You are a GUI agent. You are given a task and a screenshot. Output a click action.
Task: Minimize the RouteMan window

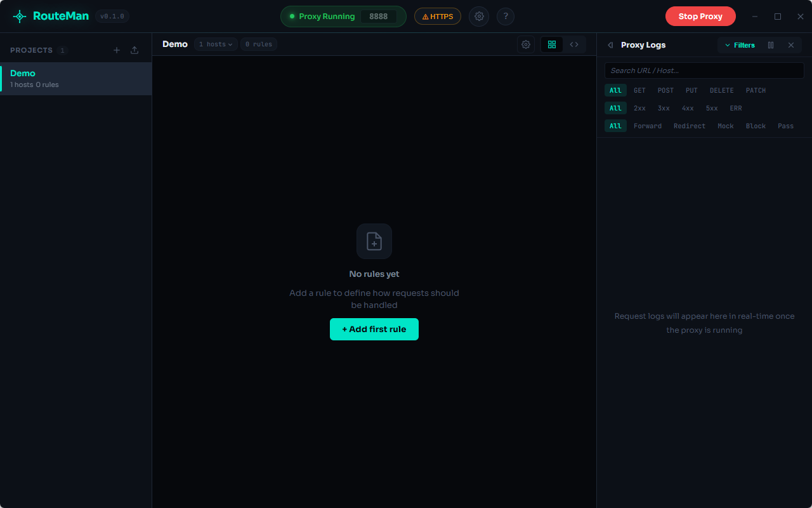(755, 17)
